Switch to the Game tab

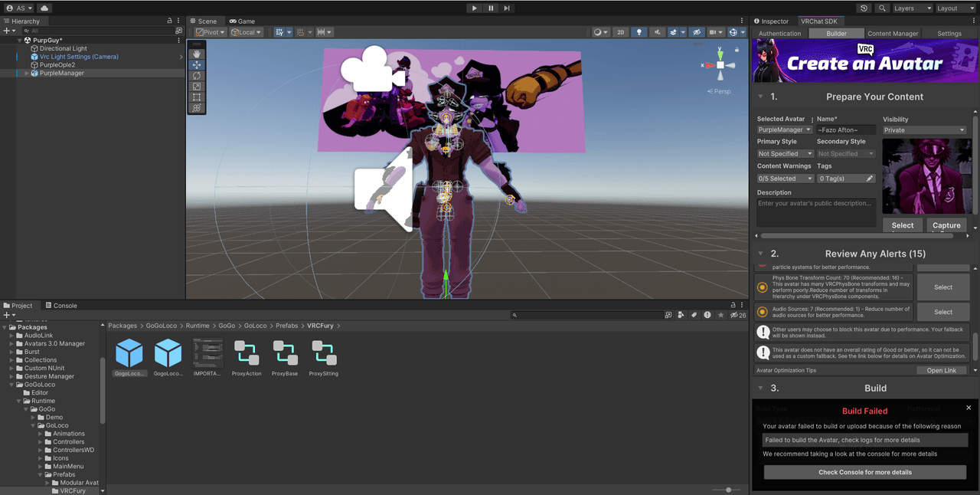coord(243,21)
